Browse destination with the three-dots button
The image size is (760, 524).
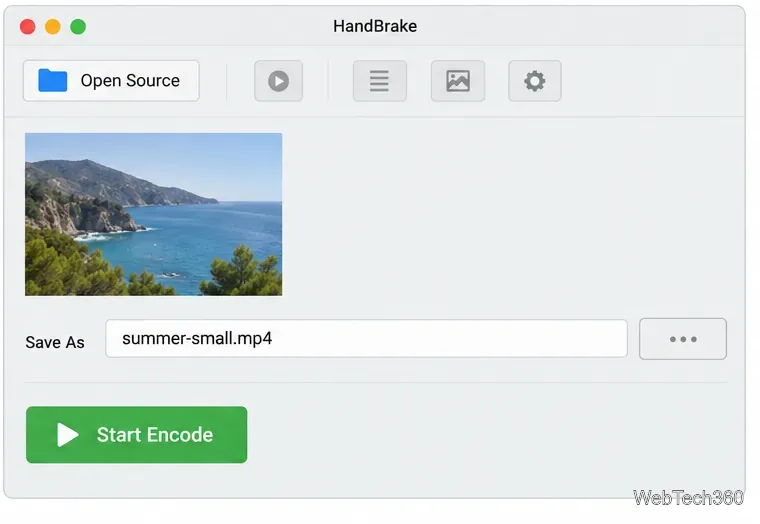coord(682,339)
